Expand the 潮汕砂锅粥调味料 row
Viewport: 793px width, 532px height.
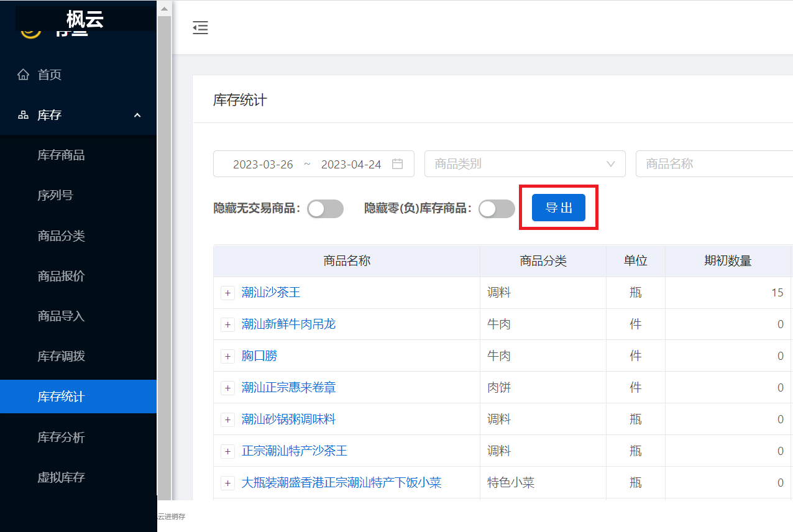[x=227, y=420]
